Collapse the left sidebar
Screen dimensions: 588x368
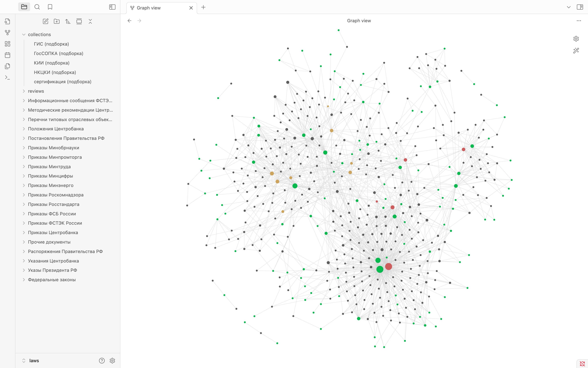(112, 7)
